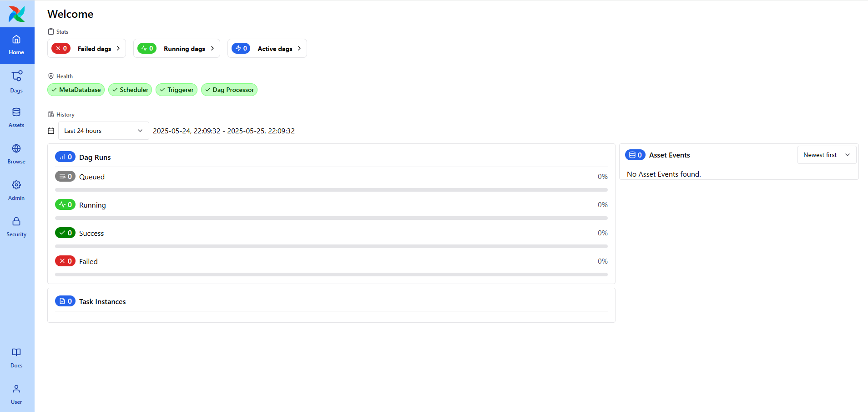Open the Security section
The image size is (868, 412).
pyautogui.click(x=16, y=225)
